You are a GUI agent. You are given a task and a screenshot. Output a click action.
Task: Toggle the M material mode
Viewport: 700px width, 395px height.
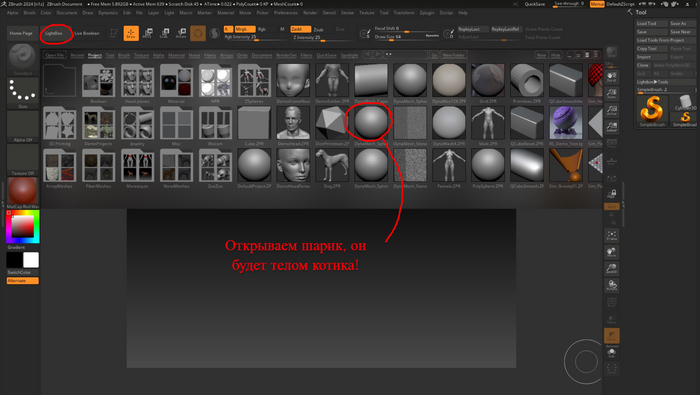point(282,29)
